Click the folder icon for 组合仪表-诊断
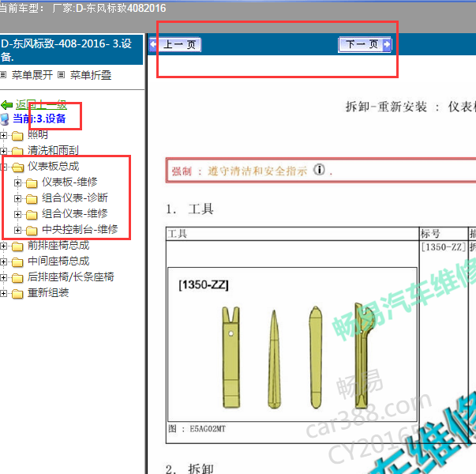This screenshot has width=476, height=474. click(32, 199)
